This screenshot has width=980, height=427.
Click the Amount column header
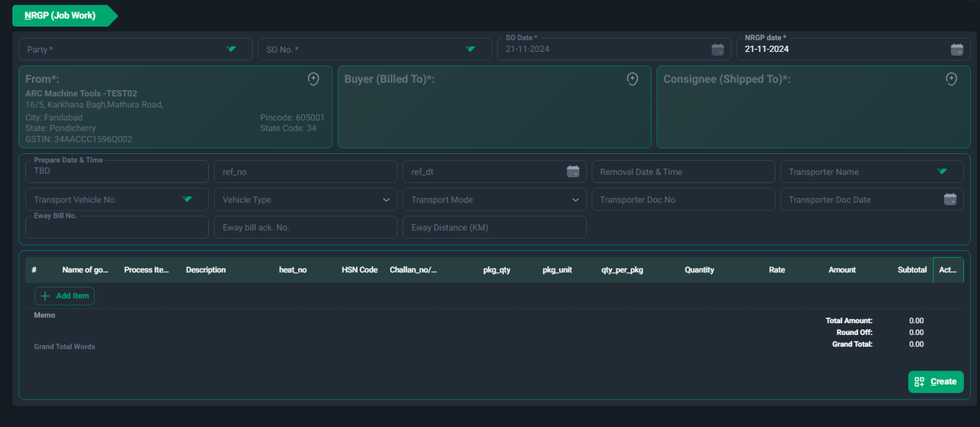pyautogui.click(x=842, y=270)
